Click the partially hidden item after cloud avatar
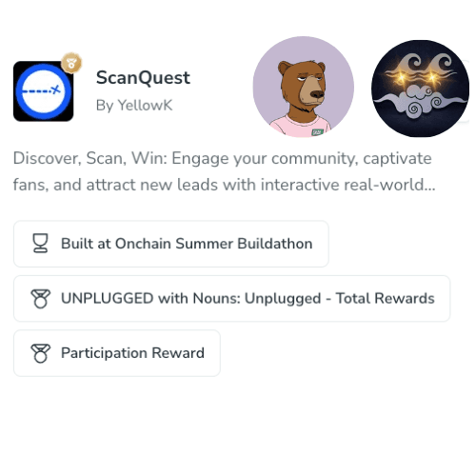Viewport: 476px width, 476px height. click(x=467, y=91)
